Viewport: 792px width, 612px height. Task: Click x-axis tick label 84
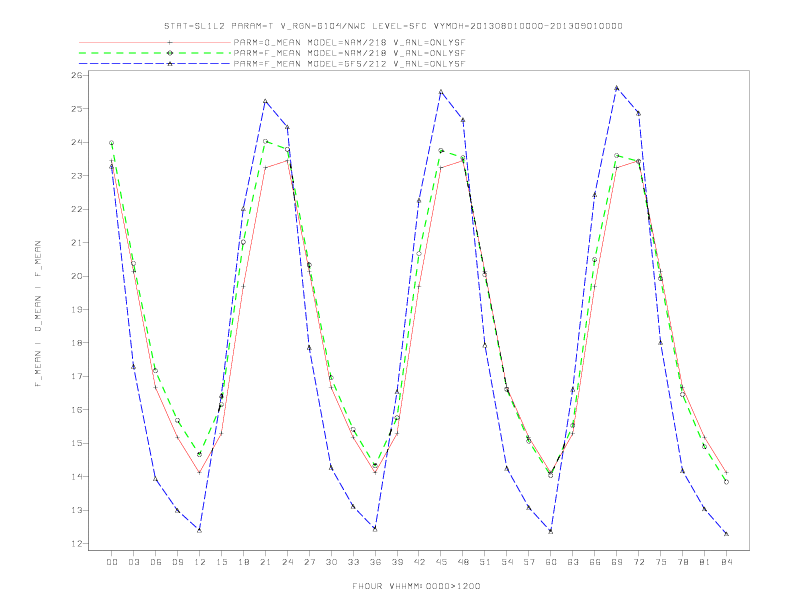point(726,562)
